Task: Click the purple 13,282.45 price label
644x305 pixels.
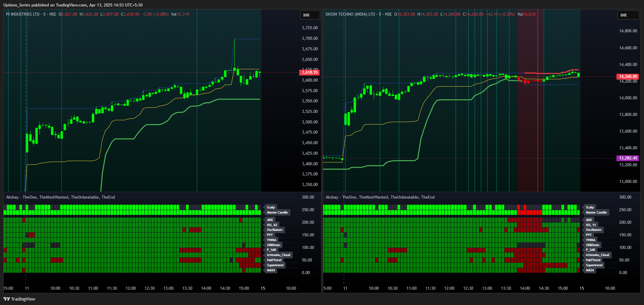Action: (628, 158)
